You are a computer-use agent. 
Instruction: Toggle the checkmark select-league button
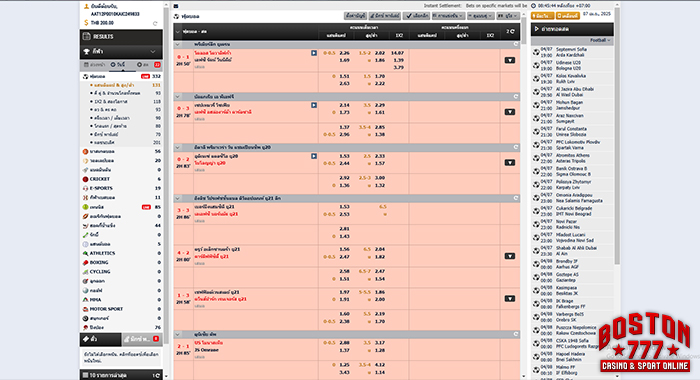[416, 16]
